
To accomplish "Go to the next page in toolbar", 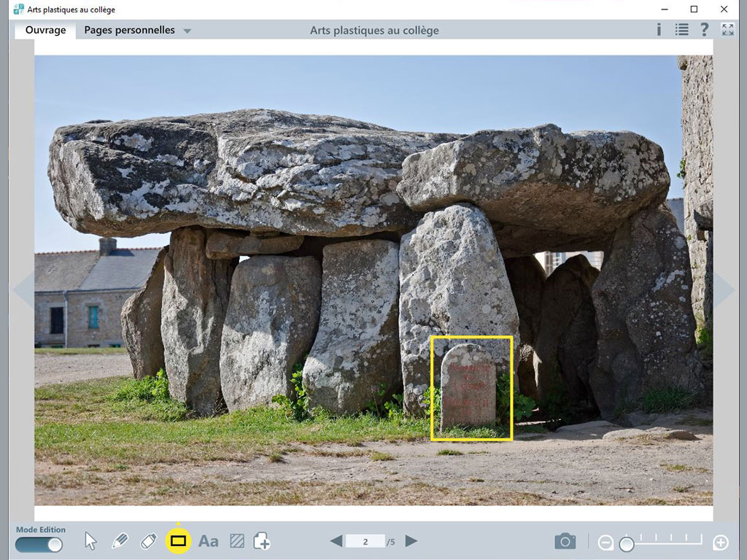I will pyautogui.click(x=411, y=541).
